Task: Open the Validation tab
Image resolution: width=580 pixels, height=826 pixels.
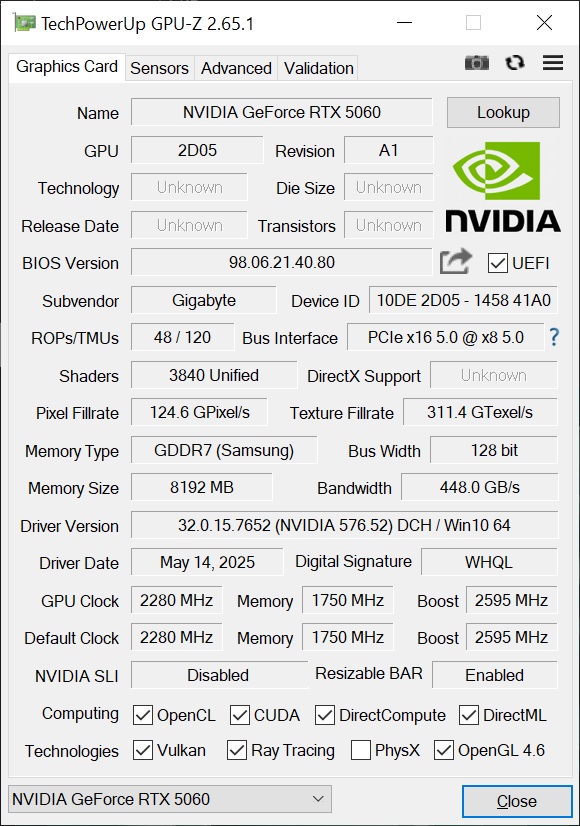Action: pyautogui.click(x=318, y=68)
